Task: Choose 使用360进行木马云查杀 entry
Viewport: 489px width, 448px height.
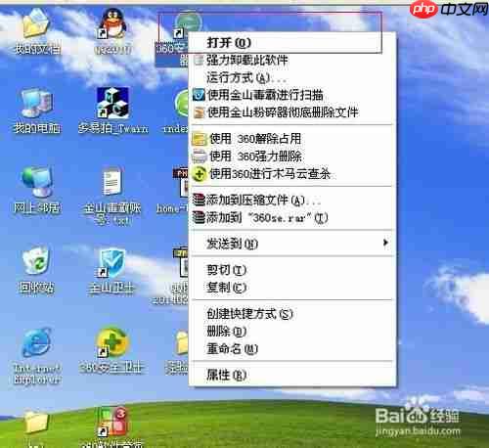Action: pos(292,174)
